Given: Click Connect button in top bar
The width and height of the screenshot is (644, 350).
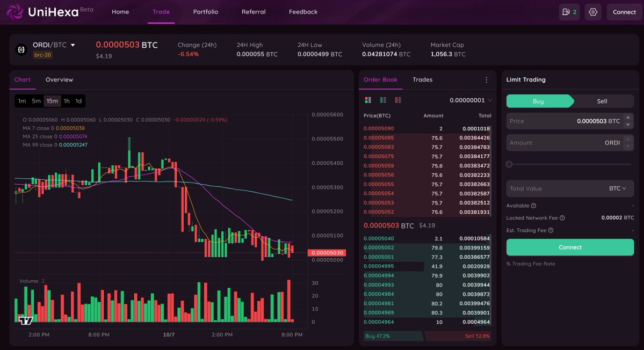Looking at the screenshot, I should coord(624,12).
